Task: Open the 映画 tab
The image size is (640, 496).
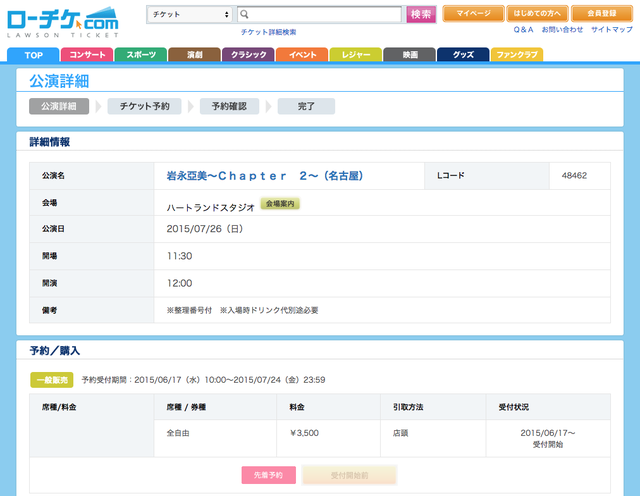Action: 409,55
